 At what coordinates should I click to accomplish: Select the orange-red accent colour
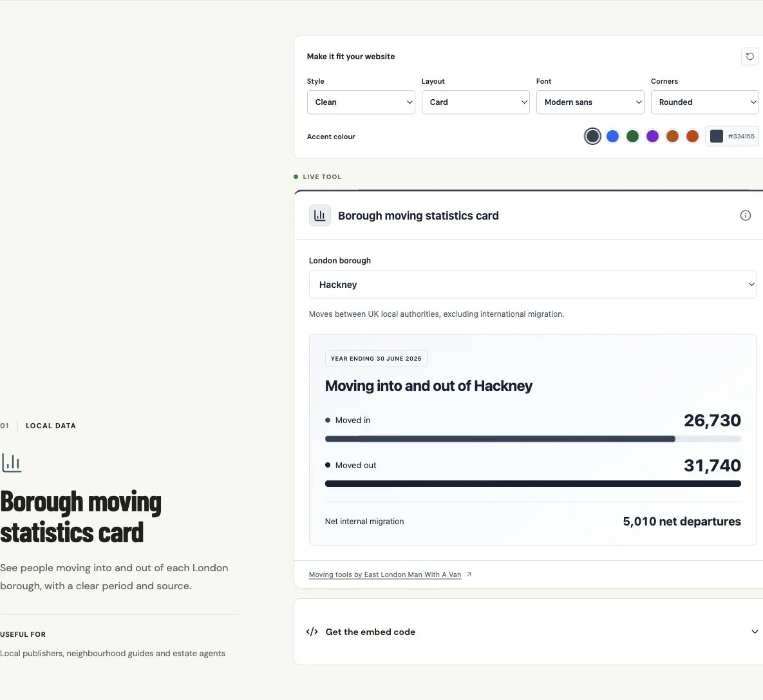point(692,137)
